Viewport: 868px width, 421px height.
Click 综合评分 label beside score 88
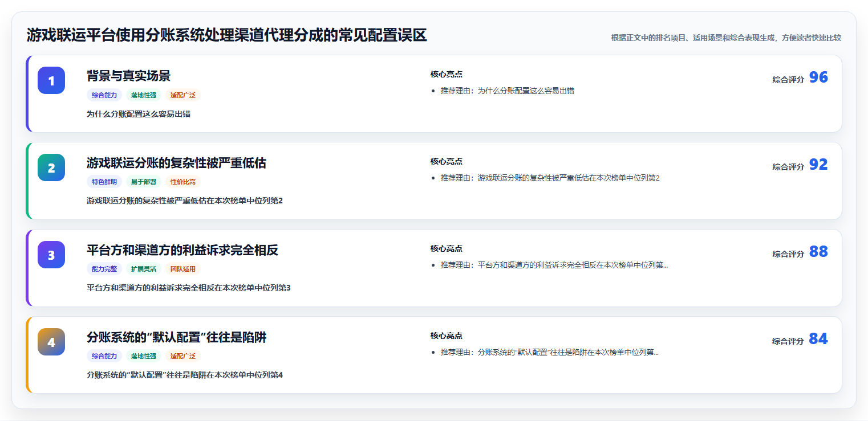pos(788,254)
